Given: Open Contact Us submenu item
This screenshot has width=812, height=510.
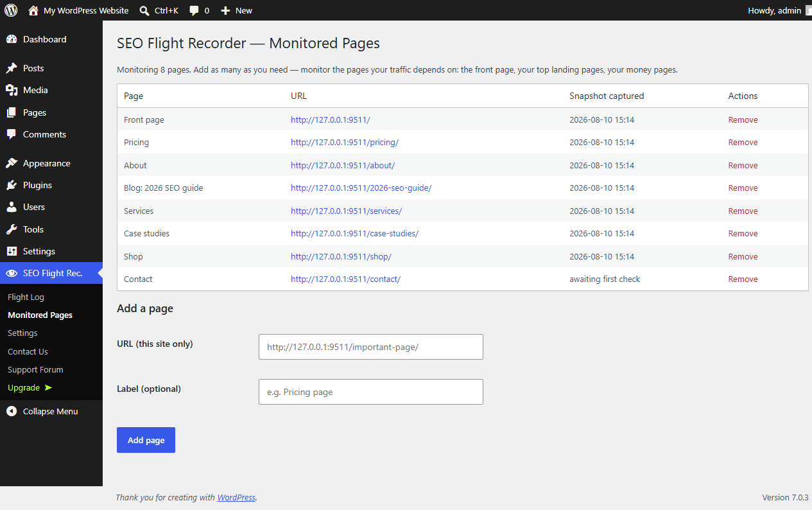Looking at the screenshot, I should coord(28,351).
